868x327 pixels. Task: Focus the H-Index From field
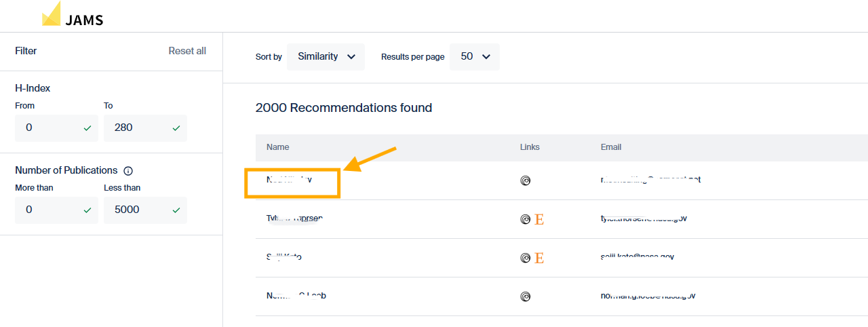pos(47,128)
